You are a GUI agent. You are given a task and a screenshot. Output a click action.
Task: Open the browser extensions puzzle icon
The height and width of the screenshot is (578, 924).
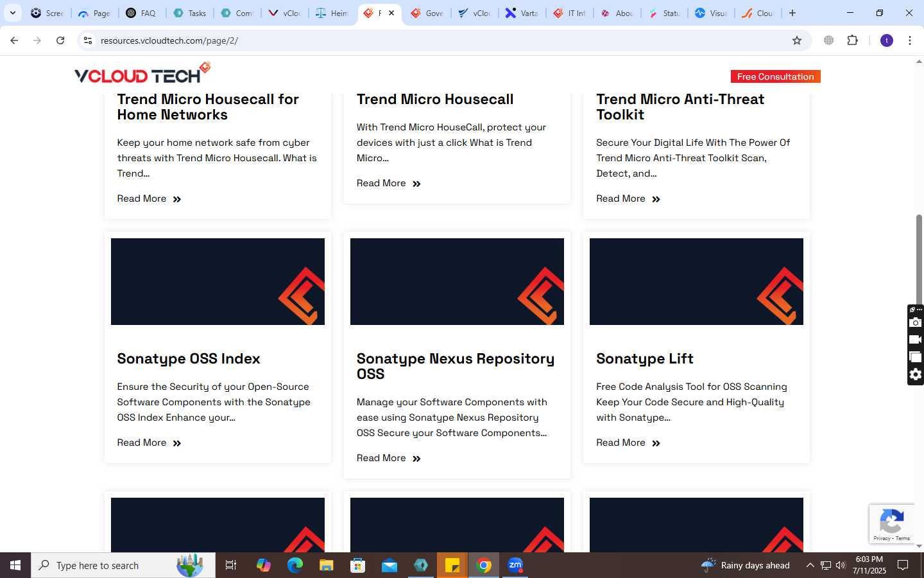(852, 40)
